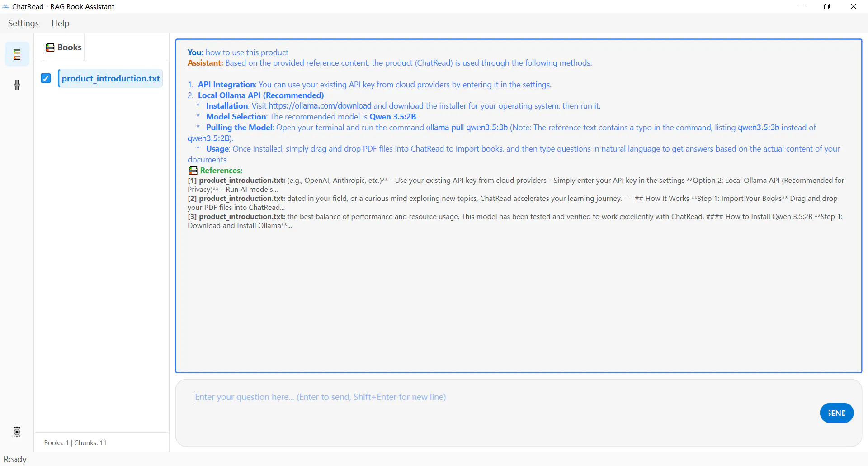This screenshot has width=868, height=466.
Task: Click the stacked-books icon in Books tab
Action: [x=50, y=48]
